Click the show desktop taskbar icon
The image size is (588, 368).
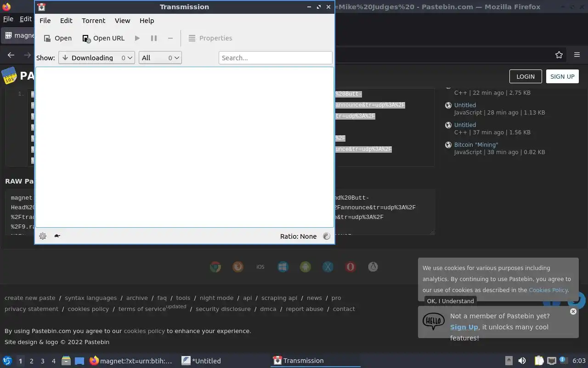79,361
